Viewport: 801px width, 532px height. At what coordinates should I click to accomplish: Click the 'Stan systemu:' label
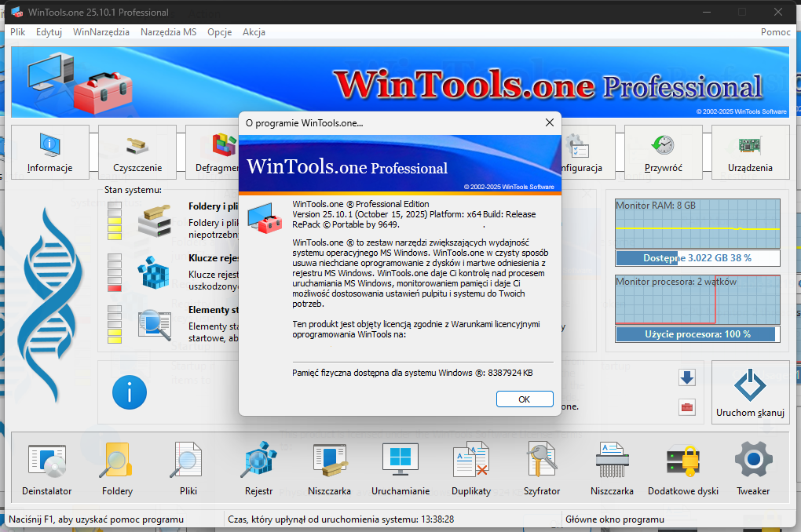point(133,190)
